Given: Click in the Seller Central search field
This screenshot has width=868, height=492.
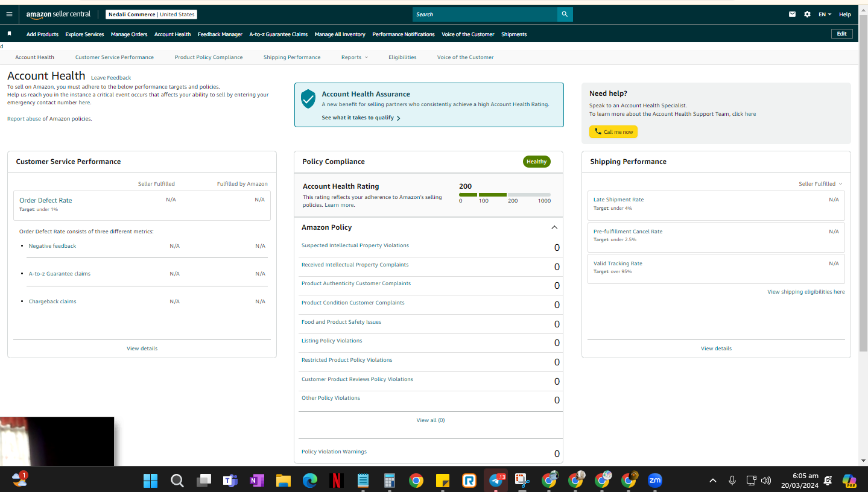Looking at the screenshot, I should pyautogui.click(x=485, y=14).
